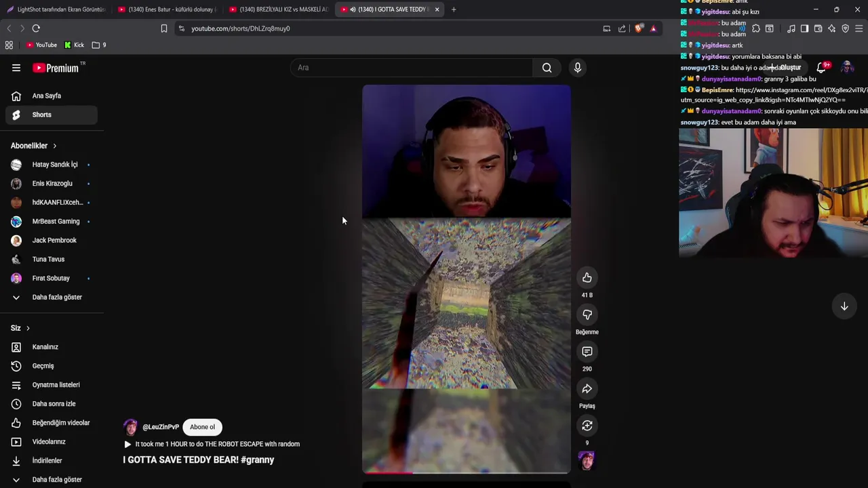Click the Oluştur create button
Screen dimensions: 868x488
[785, 68]
